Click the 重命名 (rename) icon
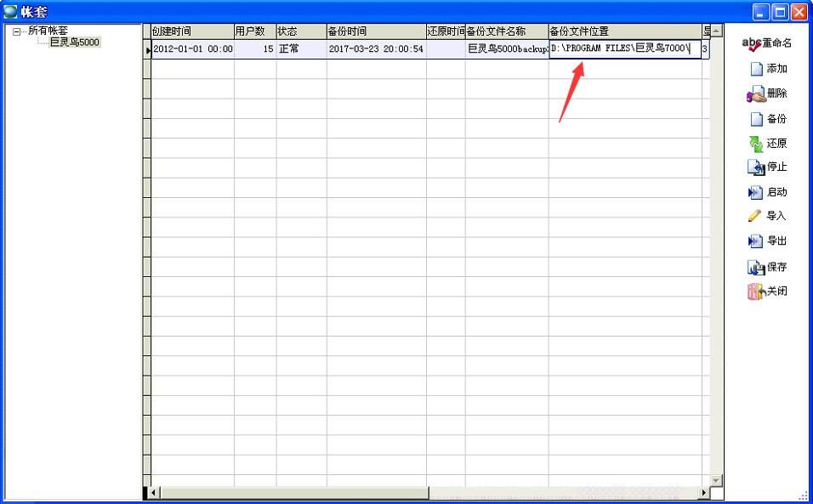The image size is (813, 504). pyautogui.click(x=752, y=42)
